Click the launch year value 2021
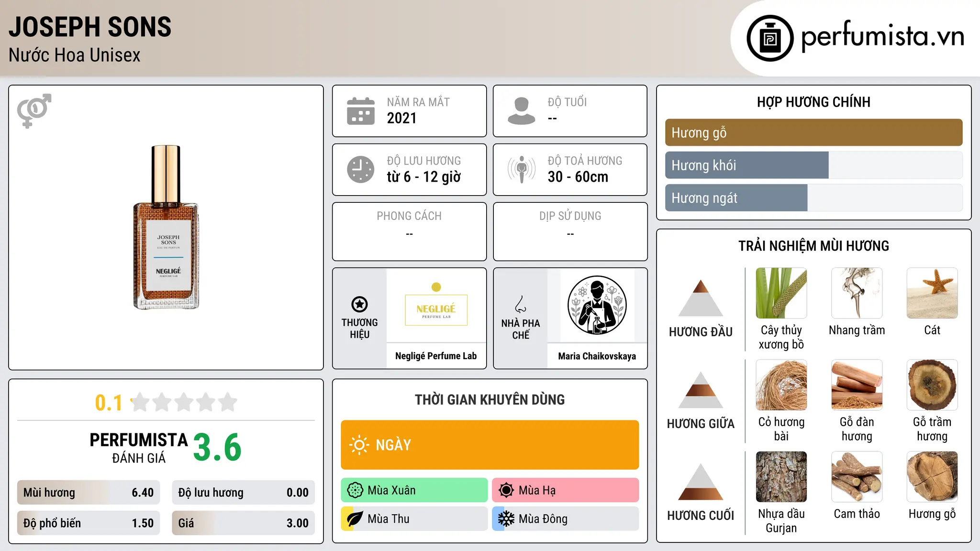Image resolution: width=980 pixels, height=551 pixels. pyautogui.click(x=402, y=118)
